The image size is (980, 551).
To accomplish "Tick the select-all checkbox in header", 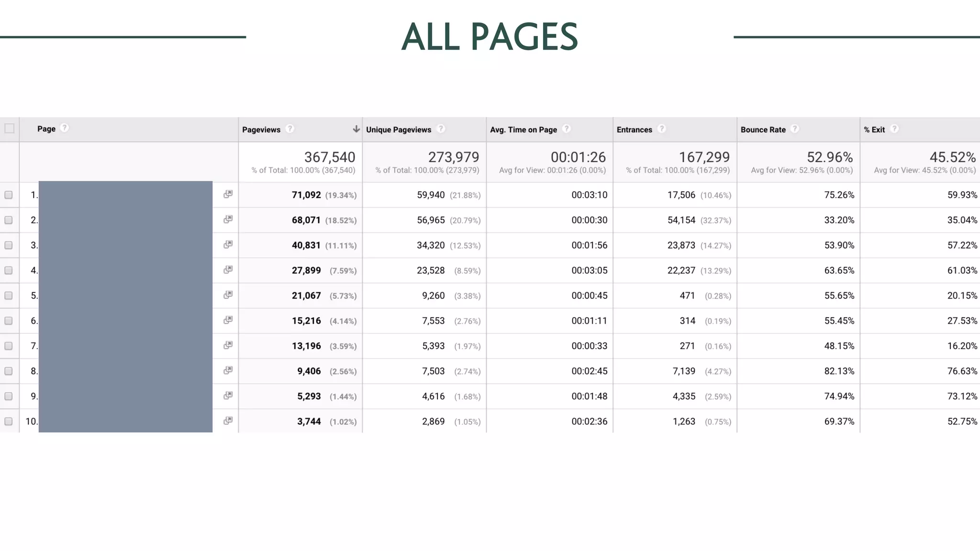I will coord(9,129).
